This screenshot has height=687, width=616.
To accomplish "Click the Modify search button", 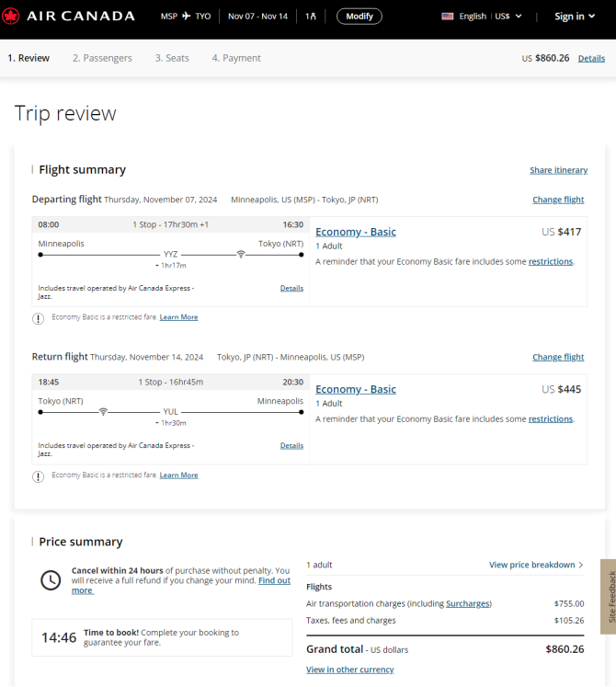I will pos(359,17).
